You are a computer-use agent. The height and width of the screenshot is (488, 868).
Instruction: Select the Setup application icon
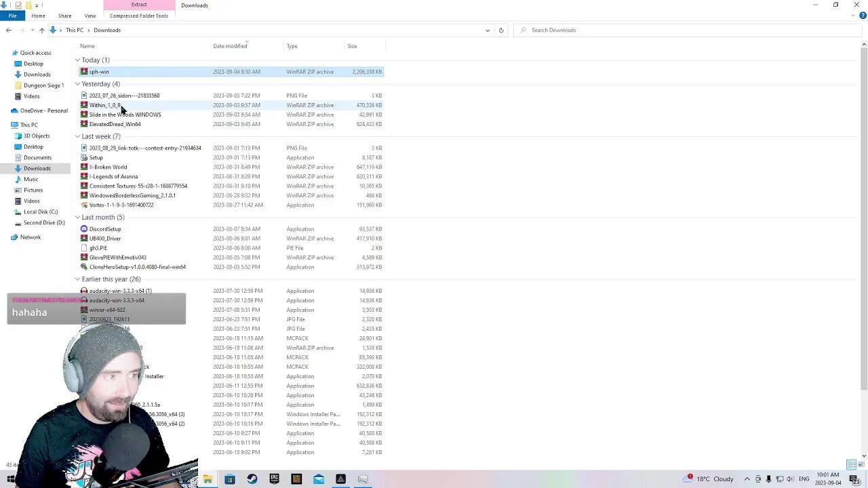[x=84, y=157]
